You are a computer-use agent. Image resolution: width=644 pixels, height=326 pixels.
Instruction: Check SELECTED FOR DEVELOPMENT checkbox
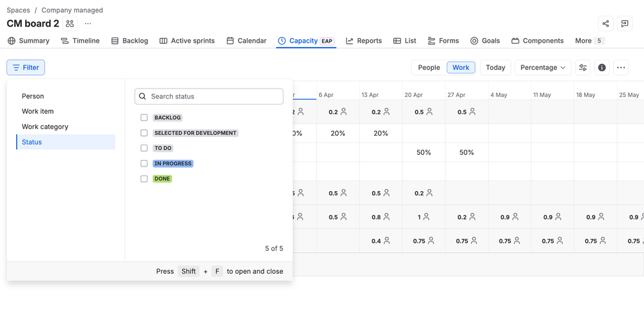click(x=144, y=133)
